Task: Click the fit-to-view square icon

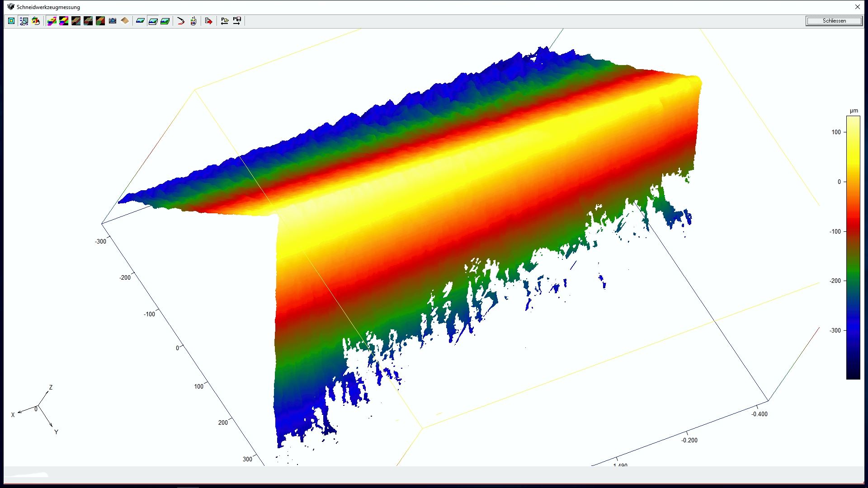Action: [x=11, y=21]
